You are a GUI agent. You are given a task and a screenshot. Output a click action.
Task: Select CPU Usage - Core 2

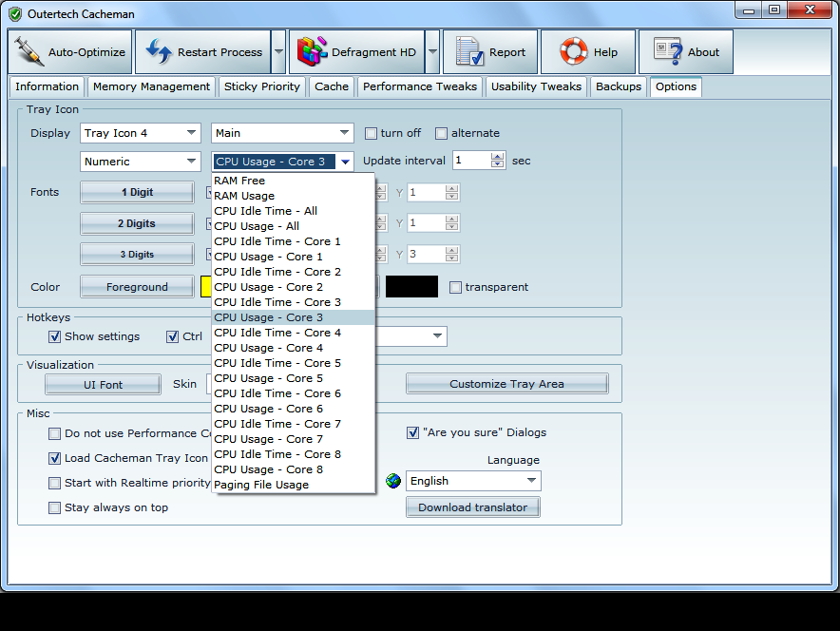pyautogui.click(x=293, y=287)
